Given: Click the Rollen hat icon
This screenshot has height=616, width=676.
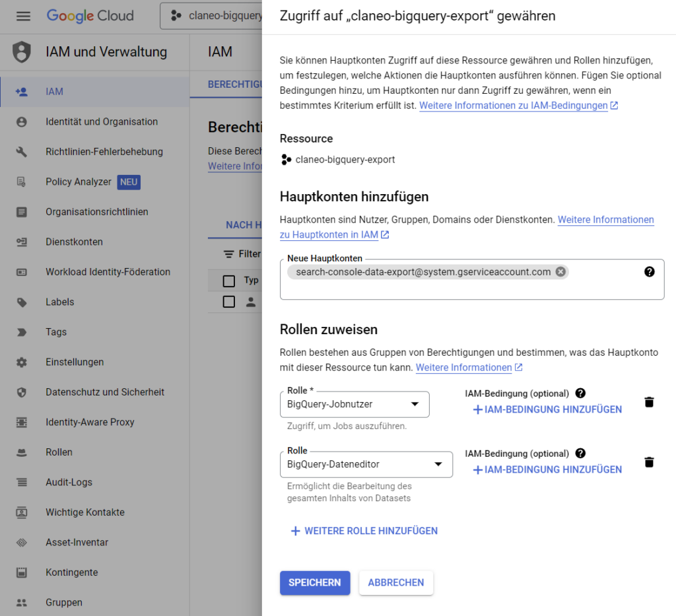Looking at the screenshot, I should [x=22, y=453].
